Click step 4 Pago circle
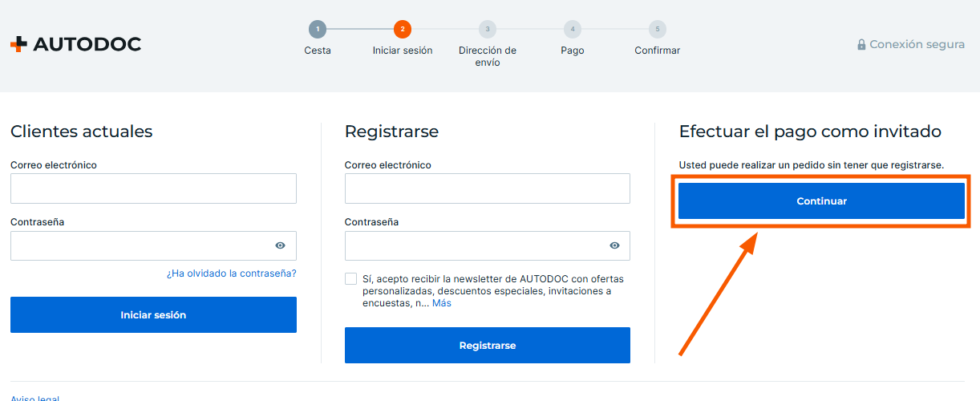This screenshot has width=980, height=401. pos(573,30)
